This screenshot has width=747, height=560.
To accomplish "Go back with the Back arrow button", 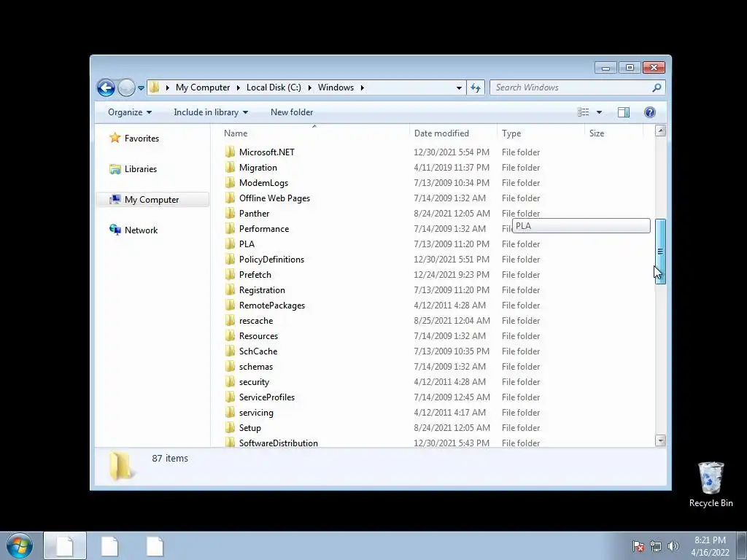I will point(106,87).
